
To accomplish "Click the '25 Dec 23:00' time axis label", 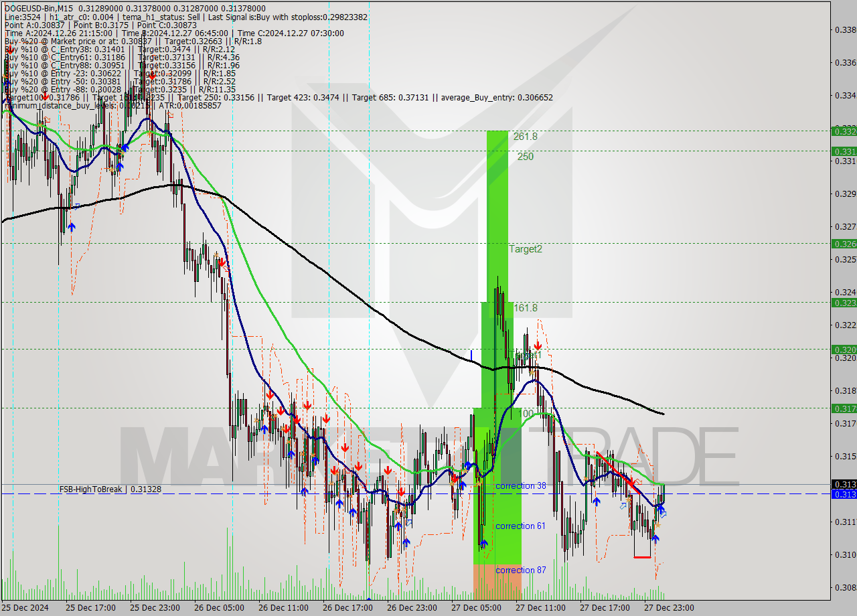I will tap(155, 608).
